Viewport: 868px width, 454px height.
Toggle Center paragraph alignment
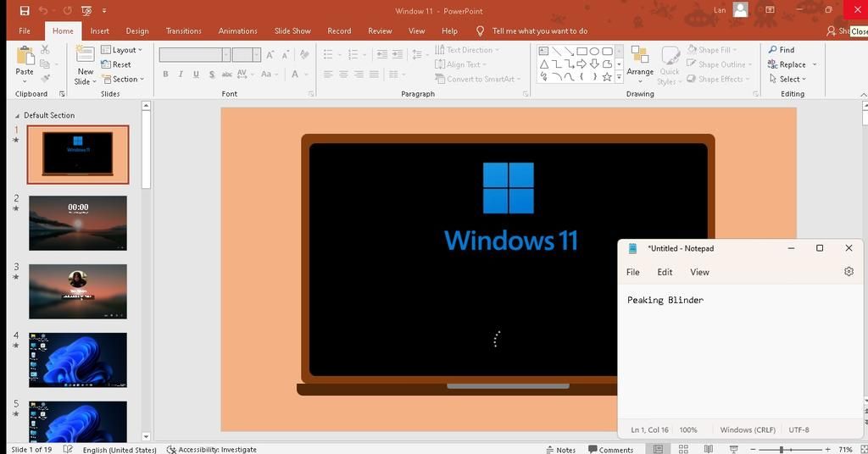344,74
